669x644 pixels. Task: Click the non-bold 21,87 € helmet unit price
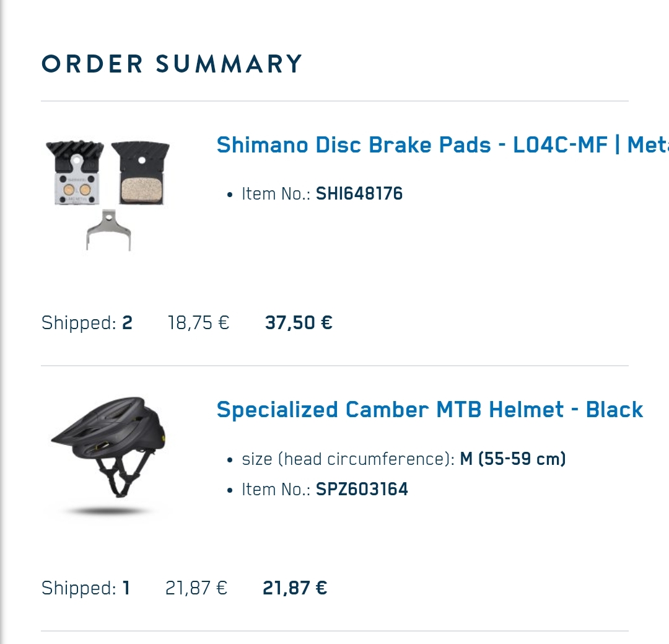pyautogui.click(x=196, y=588)
